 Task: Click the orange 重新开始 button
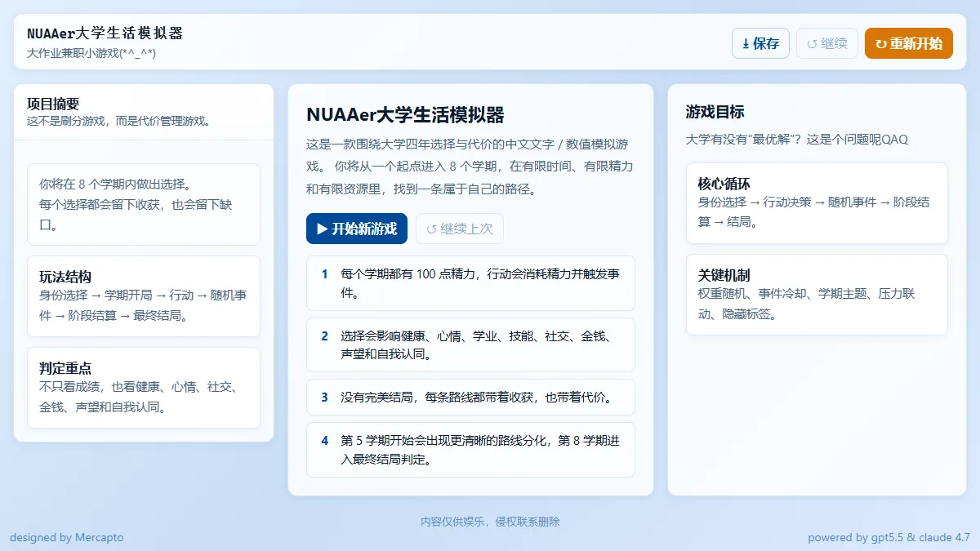click(x=909, y=43)
